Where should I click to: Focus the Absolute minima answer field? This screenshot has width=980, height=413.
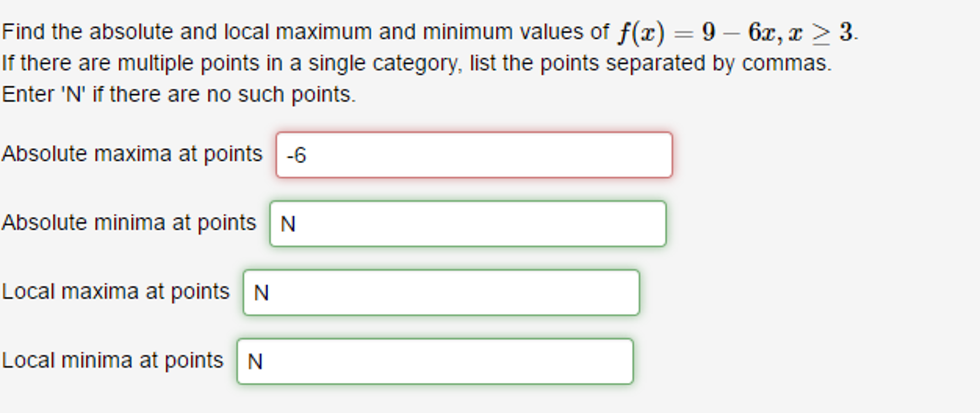pos(467,224)
